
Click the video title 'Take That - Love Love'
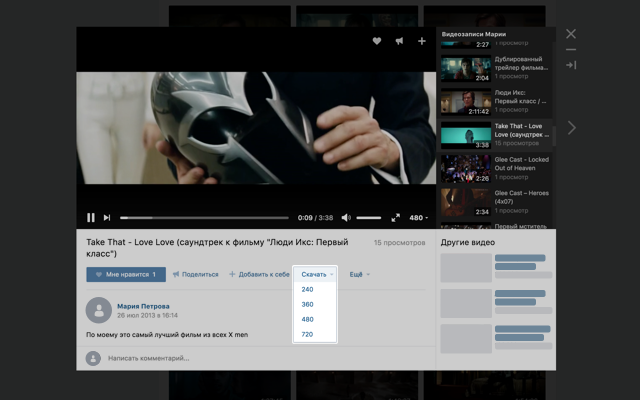217,248
